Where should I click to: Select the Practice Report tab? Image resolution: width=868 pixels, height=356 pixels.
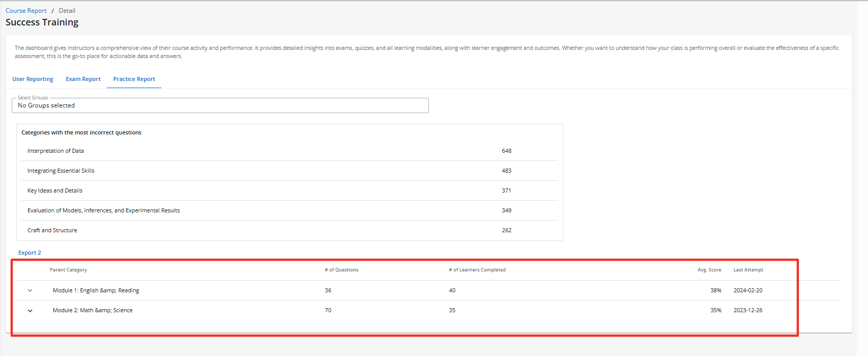[x=134, y=79]
